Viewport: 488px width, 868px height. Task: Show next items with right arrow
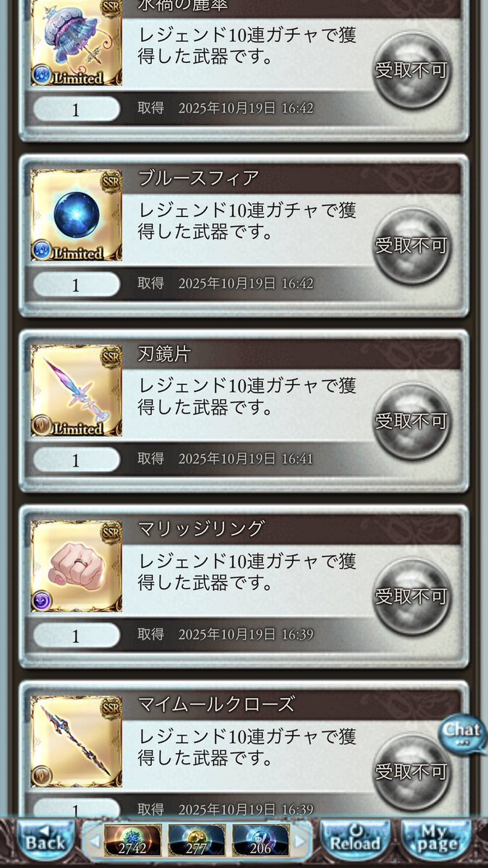(301, 840)
